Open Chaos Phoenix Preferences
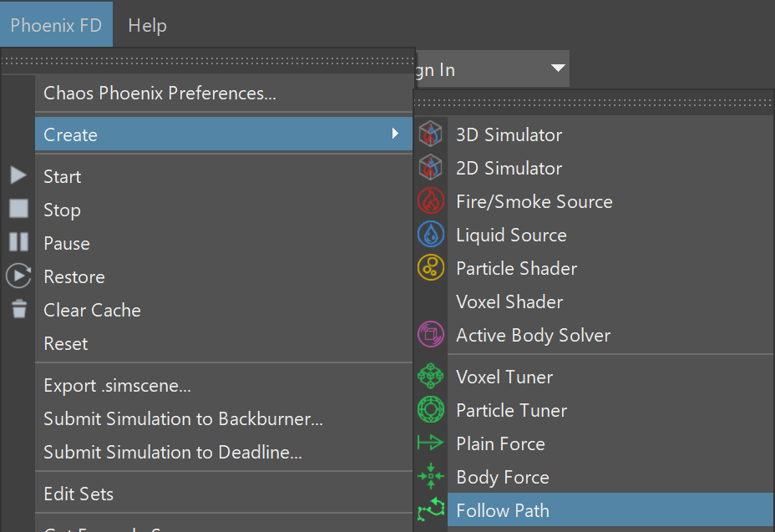The image size is (775, 532). pos(224,93)
